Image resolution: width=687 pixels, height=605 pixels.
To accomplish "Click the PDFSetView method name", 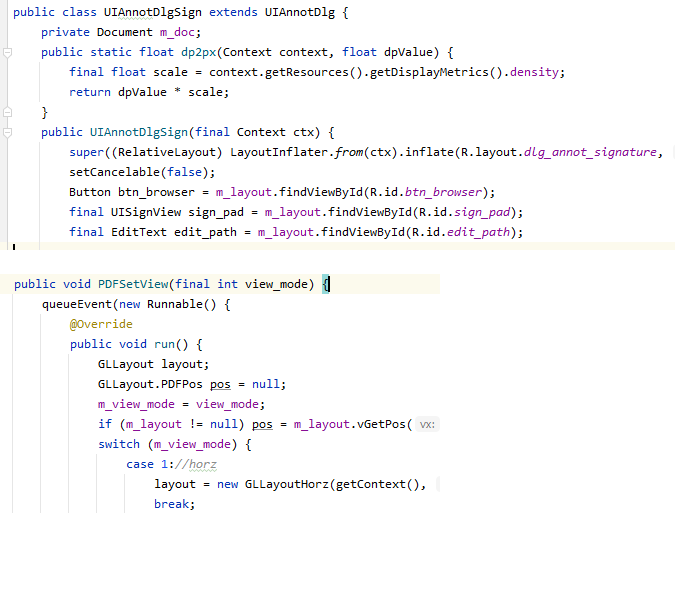I will (134, 284).
